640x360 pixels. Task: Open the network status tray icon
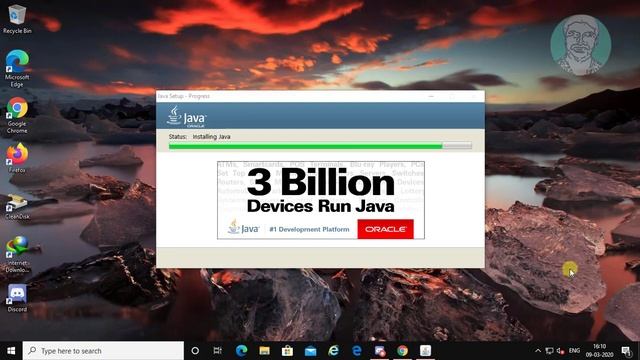(550, 351)
